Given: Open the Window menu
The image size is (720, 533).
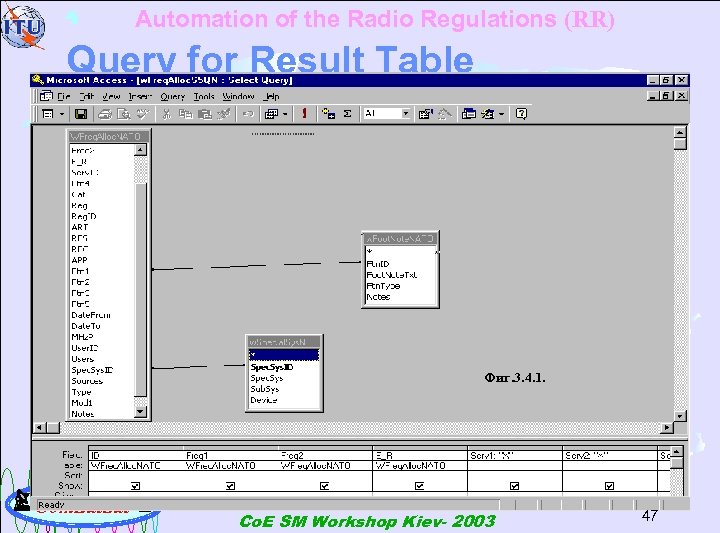Looking at the screenshot, I should tap(238, 96).
